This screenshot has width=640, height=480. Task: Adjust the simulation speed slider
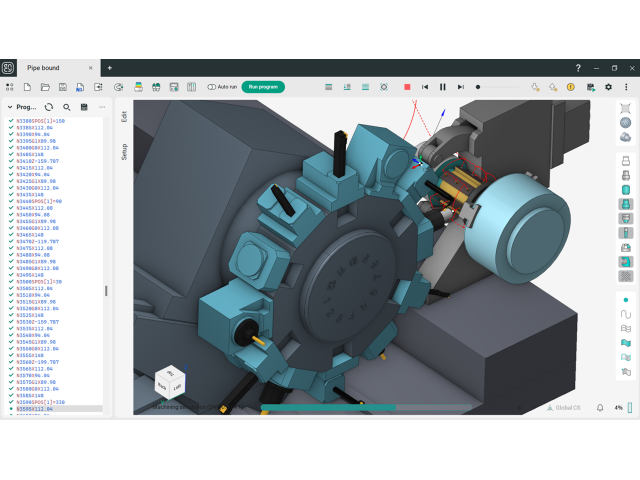pyautogui.click(x=479, y=87)
